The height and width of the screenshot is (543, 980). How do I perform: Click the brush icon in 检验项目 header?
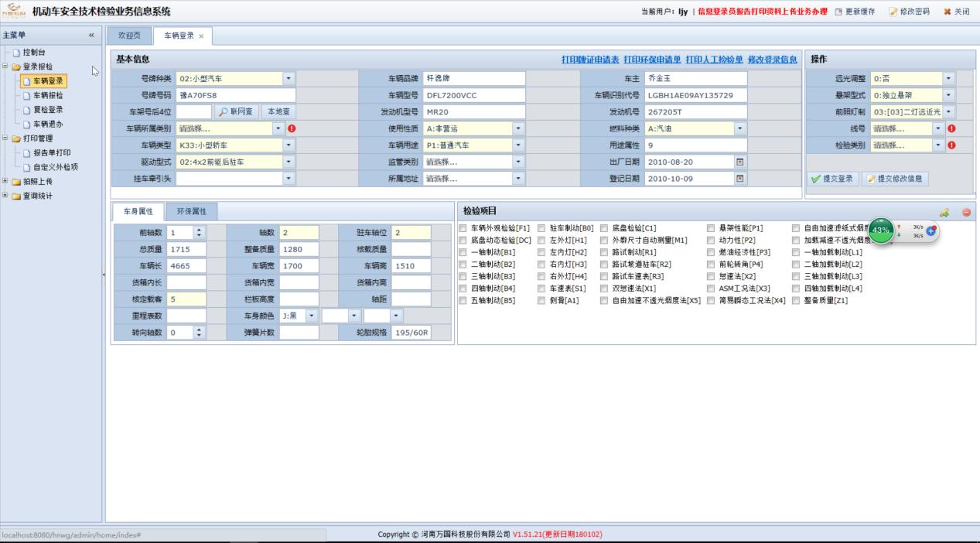pos(944,212)
